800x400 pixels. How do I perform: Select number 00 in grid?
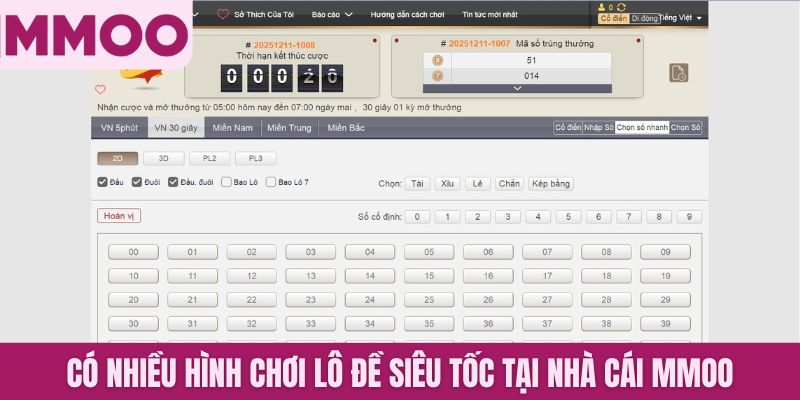click(x=133, y=252)
